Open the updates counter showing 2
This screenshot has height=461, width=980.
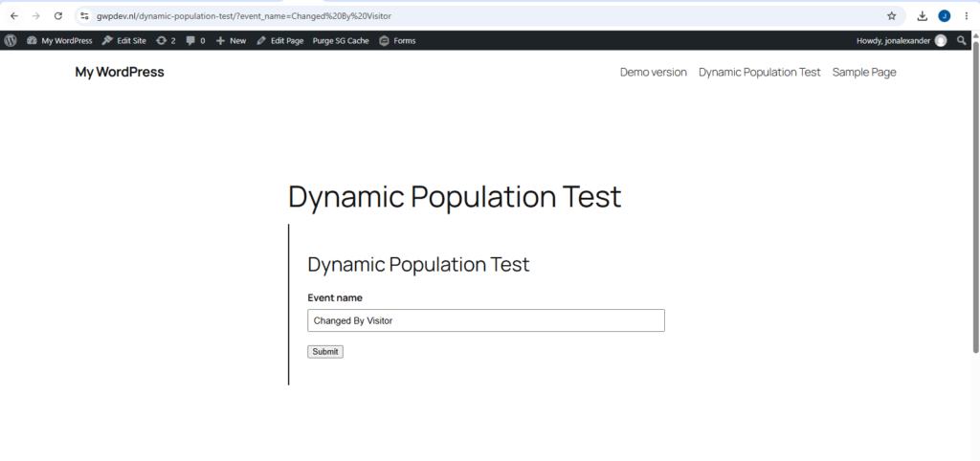point(166,40)
